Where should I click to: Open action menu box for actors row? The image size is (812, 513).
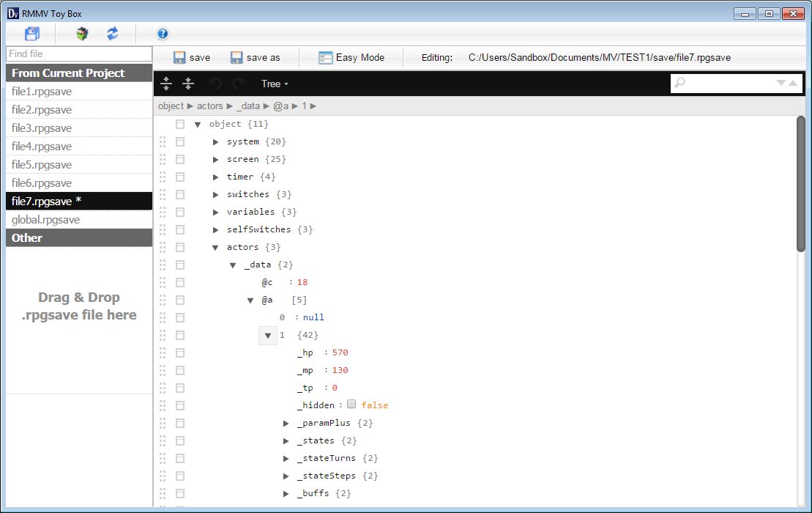(180, 248)
